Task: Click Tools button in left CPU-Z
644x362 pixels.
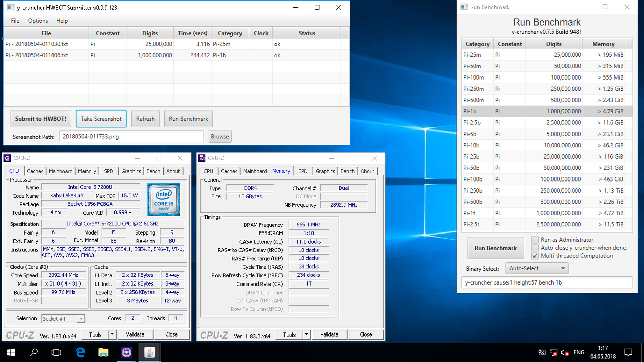Action: coord(95,334)
